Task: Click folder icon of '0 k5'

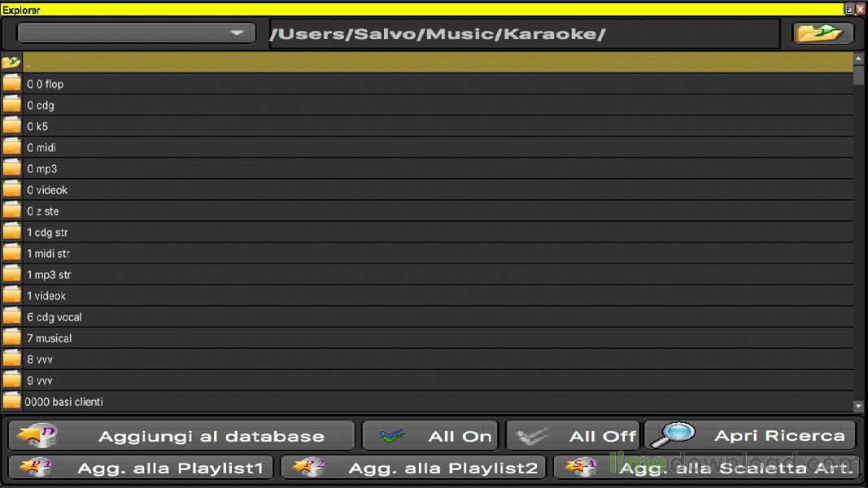Action: click(11, 125)
